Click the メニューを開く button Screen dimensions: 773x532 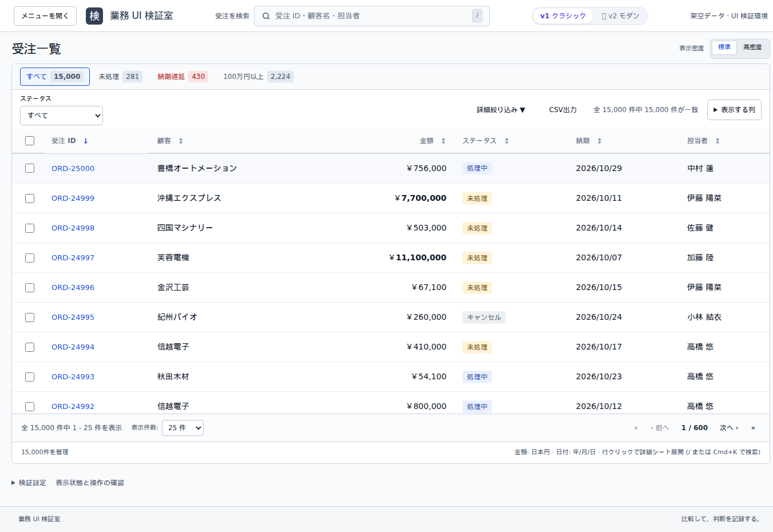45,16
